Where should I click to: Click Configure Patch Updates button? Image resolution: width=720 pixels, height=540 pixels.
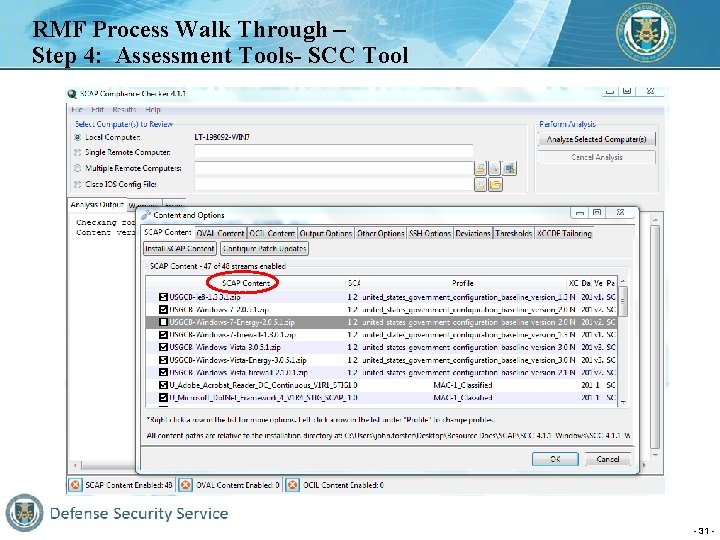(x=264, y=248)
